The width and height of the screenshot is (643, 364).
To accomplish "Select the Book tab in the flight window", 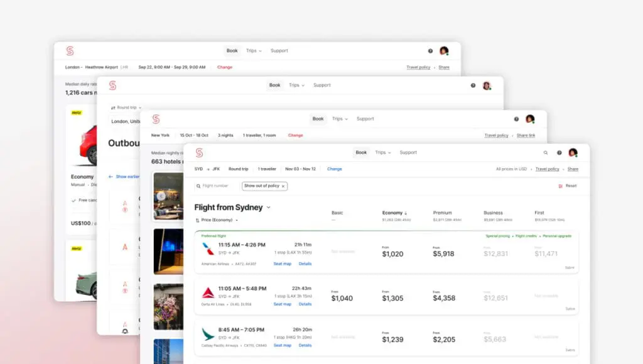I will [x=361, y=153].
